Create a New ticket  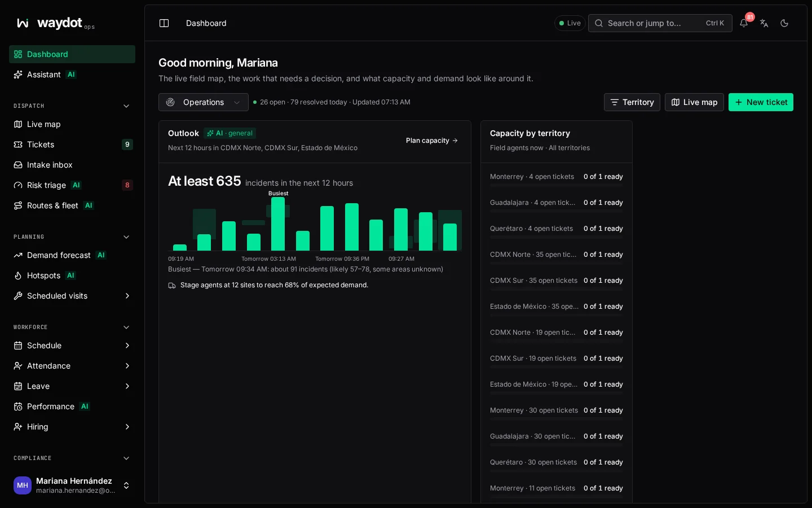761,102
